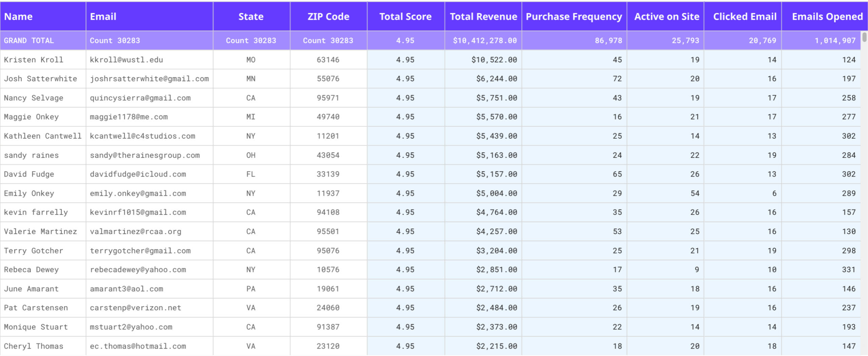Select the GRAND TOTAL row label

point(29,41)
